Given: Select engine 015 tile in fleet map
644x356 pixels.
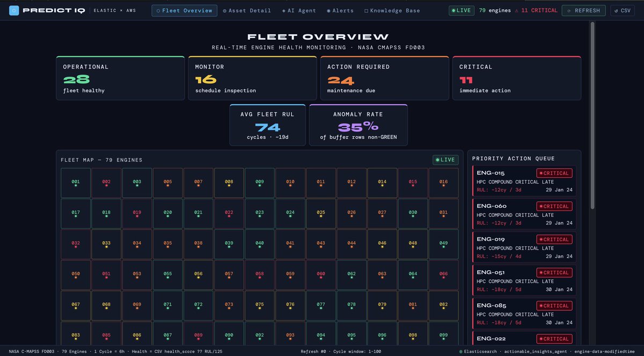Looking at the screenshot, I should click(413, 183).
